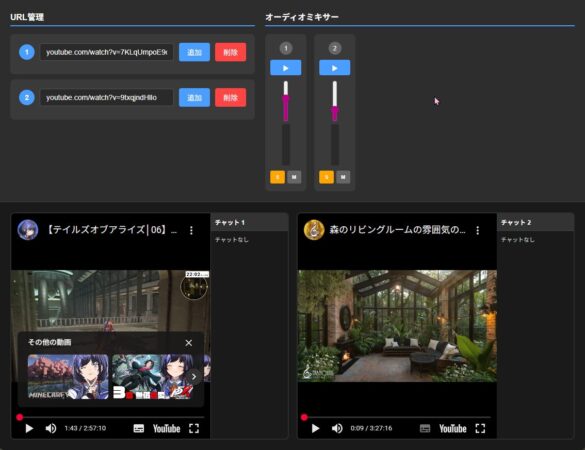The image size is (585, 450).
Task: Click the play button on mixer channel 1
Action: pos(285,68)
